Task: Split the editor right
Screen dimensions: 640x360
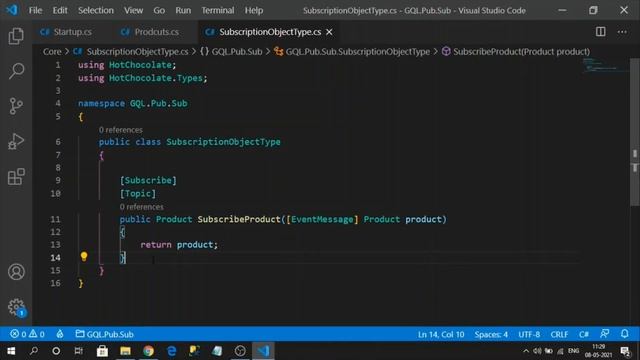Action: pyautogui.click(x=600, y=31)
